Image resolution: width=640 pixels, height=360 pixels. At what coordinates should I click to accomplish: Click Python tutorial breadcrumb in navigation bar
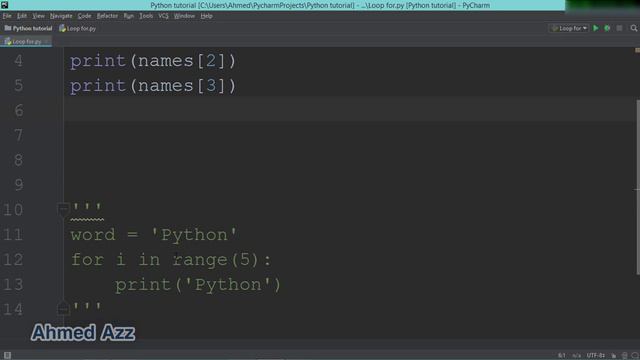[x=29, y=28]
